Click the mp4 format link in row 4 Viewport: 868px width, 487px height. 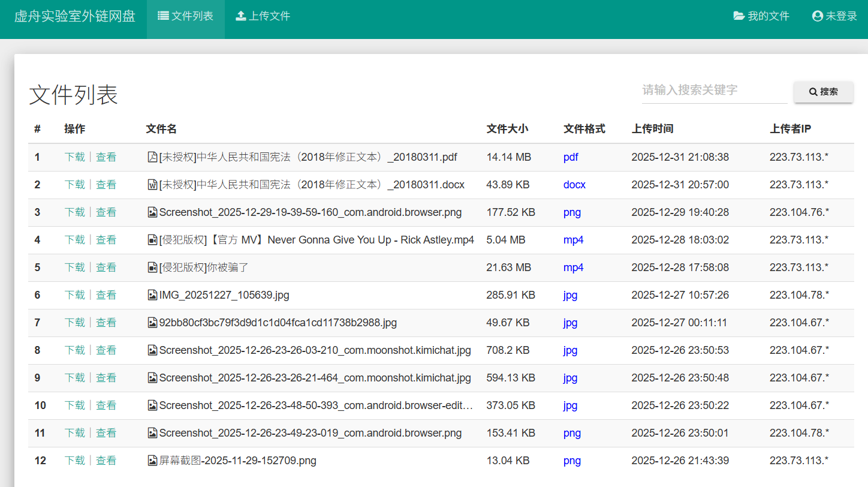573,240
